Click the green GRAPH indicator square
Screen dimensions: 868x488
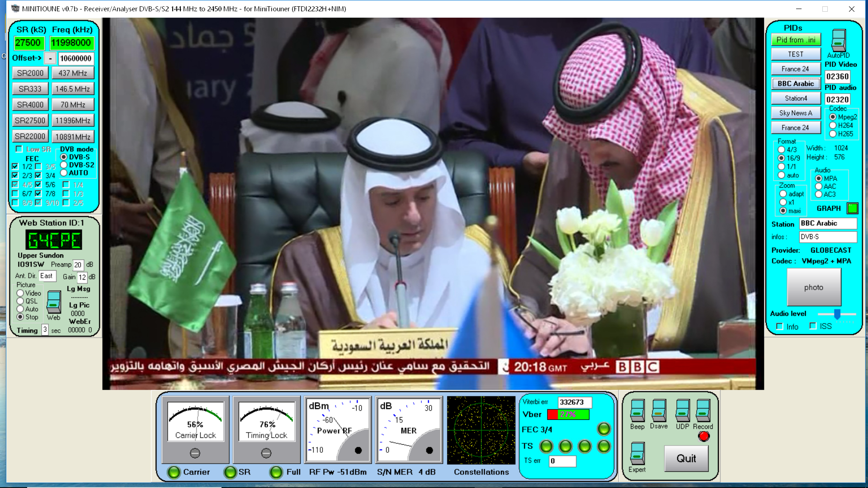coord(852,208)
